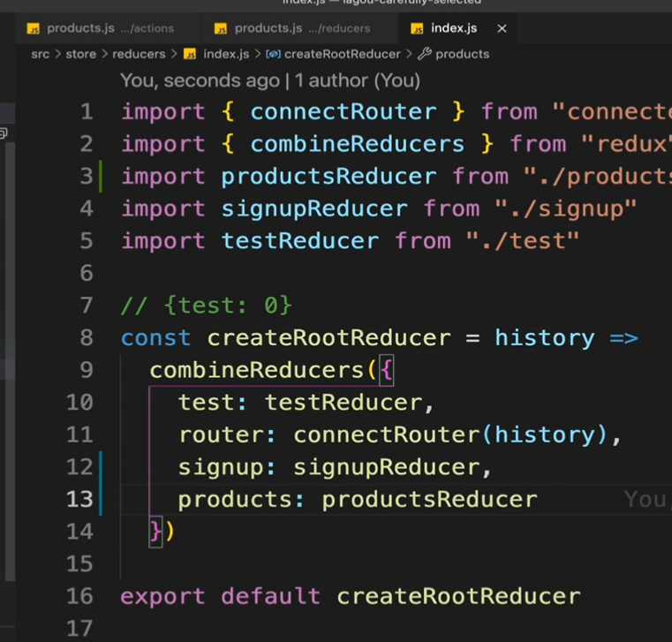Open reducers breadcrumb segment
Viewport: 672px width, 642px height.
(139, 54)
